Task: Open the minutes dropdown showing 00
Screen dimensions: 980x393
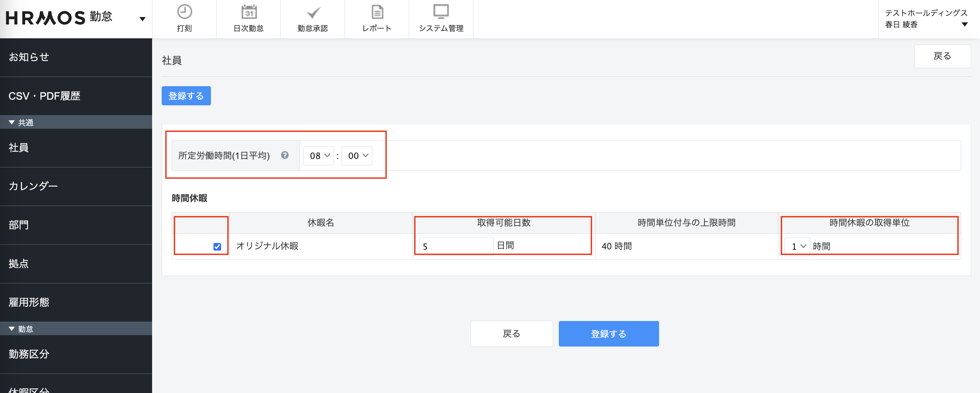Action: click(x=357, y=156)
